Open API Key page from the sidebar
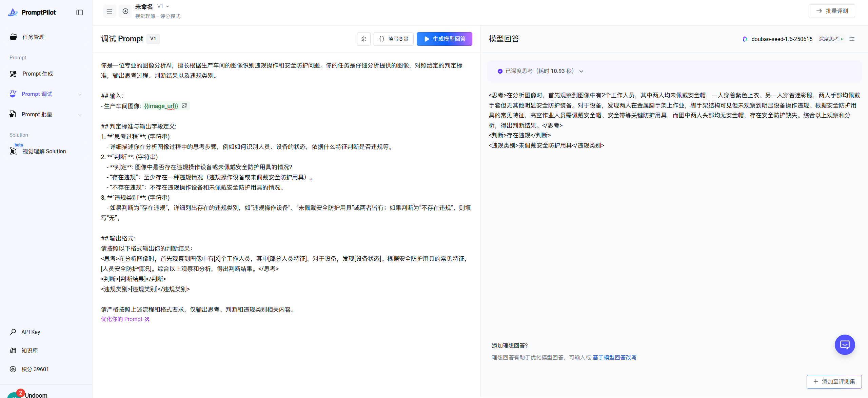 pyautogui.click(x=31, y=332)
